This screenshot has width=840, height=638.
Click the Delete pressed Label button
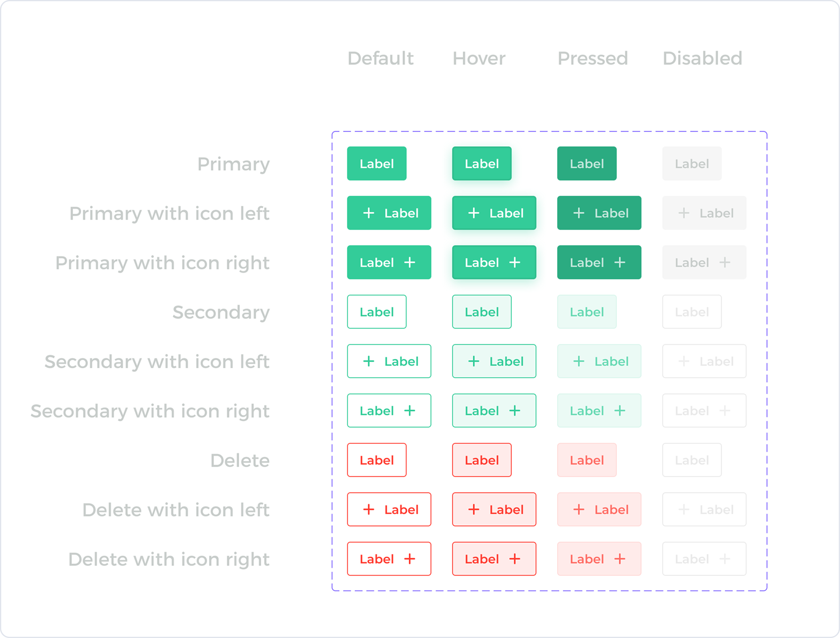[x=587, y=460]
